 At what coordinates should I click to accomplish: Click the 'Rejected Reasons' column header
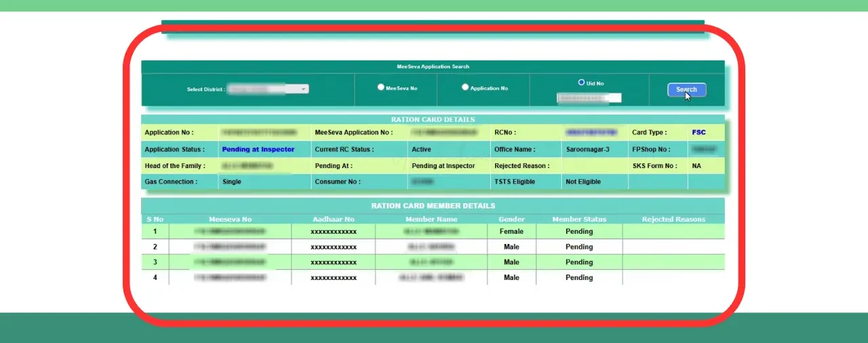673,219
